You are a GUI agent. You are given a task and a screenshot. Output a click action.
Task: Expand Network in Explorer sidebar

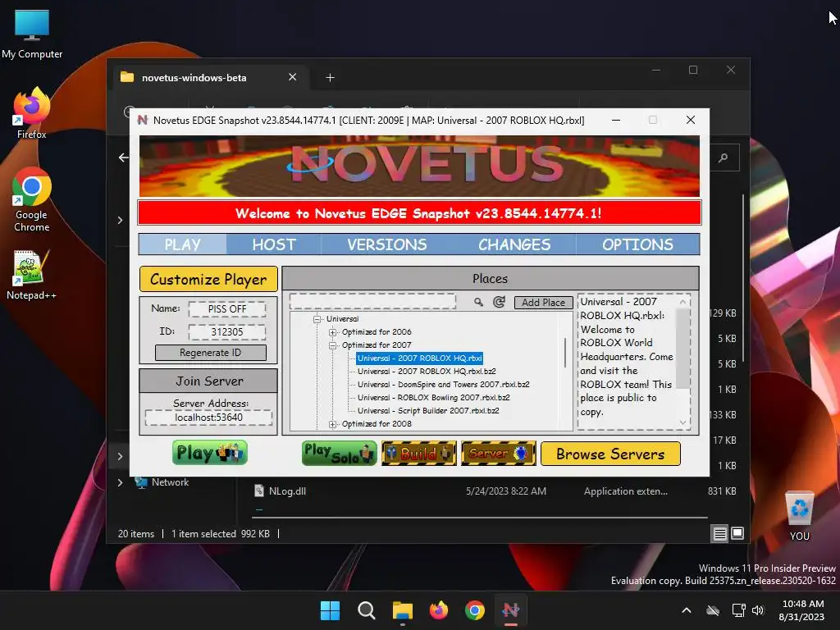120,482
